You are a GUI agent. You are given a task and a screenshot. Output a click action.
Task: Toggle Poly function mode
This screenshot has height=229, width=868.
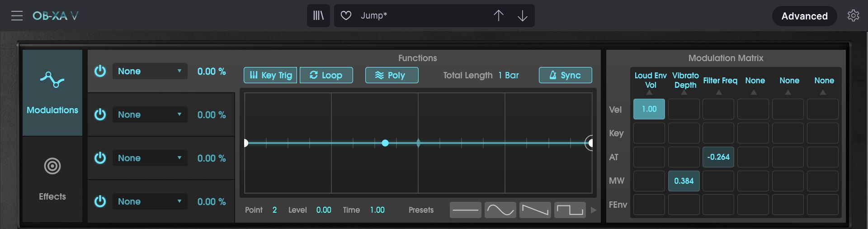[x=392, y=75]
